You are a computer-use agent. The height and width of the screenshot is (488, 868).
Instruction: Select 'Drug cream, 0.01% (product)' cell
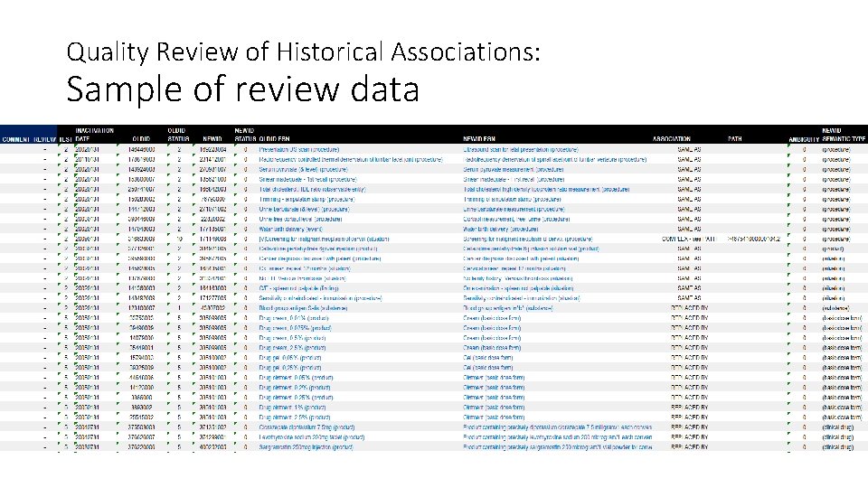293,318
